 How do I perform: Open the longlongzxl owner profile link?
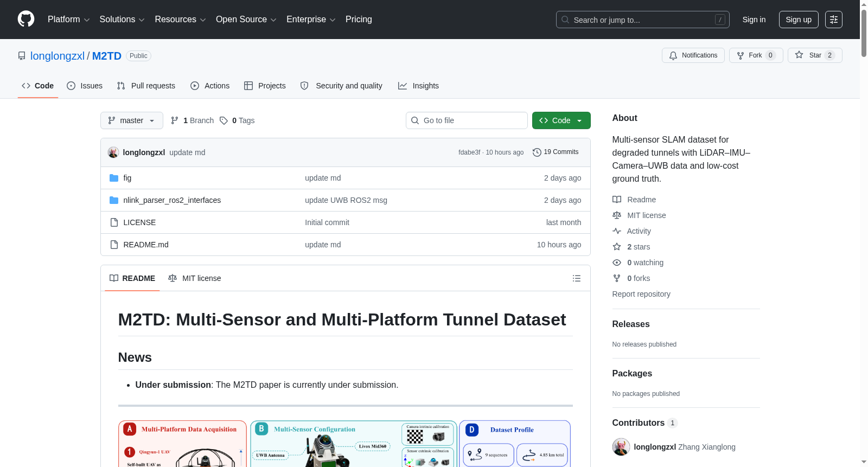(x=58, y=56)
